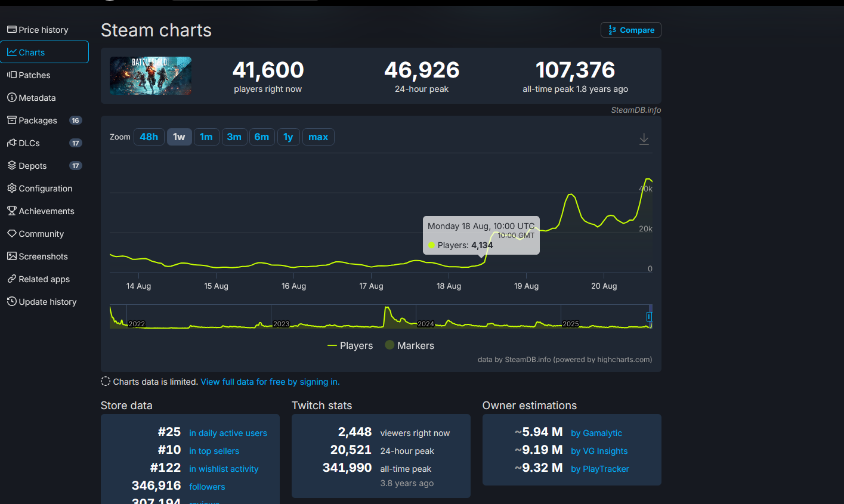844x504 pixels.
Task: Click the "#122" rank value
Action: 166,468
